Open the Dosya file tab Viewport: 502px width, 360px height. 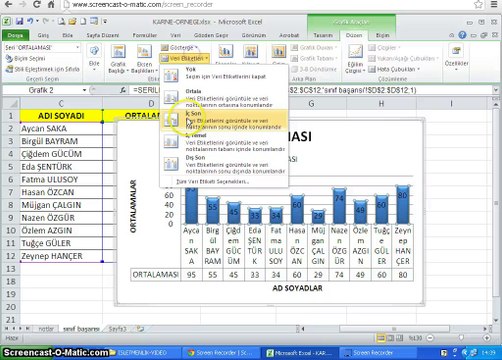tap(15, 35)
